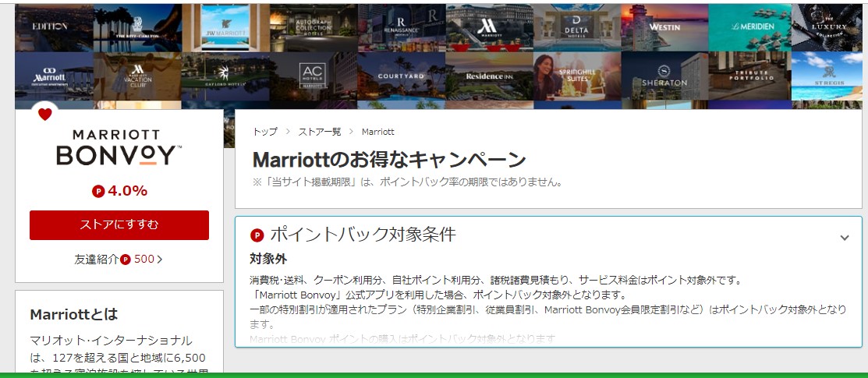This screenshot has height=378, width=868.
Task: Click the Marriottとは heading
Action: pyautogui.click(x=74, y=314)
